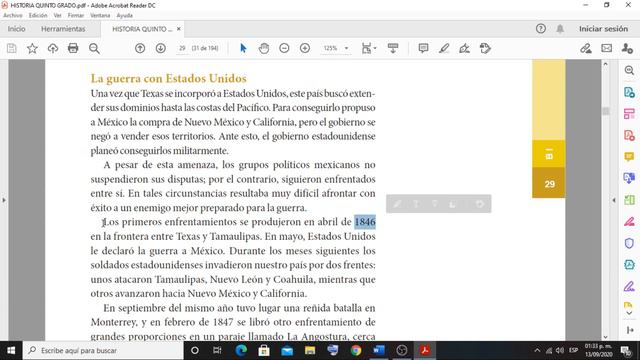The height and width of the screenshot is (360, 640).
Task: Open the Help question mark icon
Action: tap(541, 29)
